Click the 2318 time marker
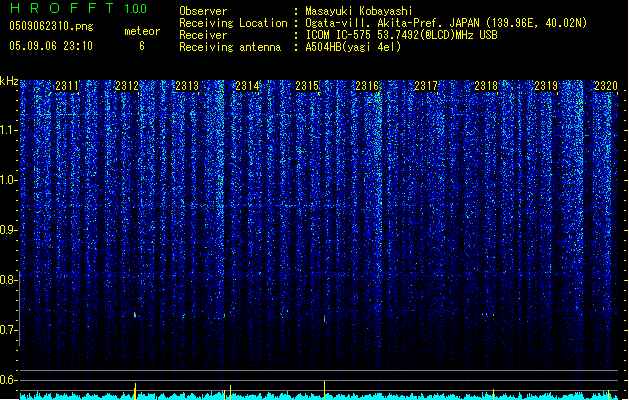Image resolution: width=629 pixels, height=400 pixels. (486, 86)
